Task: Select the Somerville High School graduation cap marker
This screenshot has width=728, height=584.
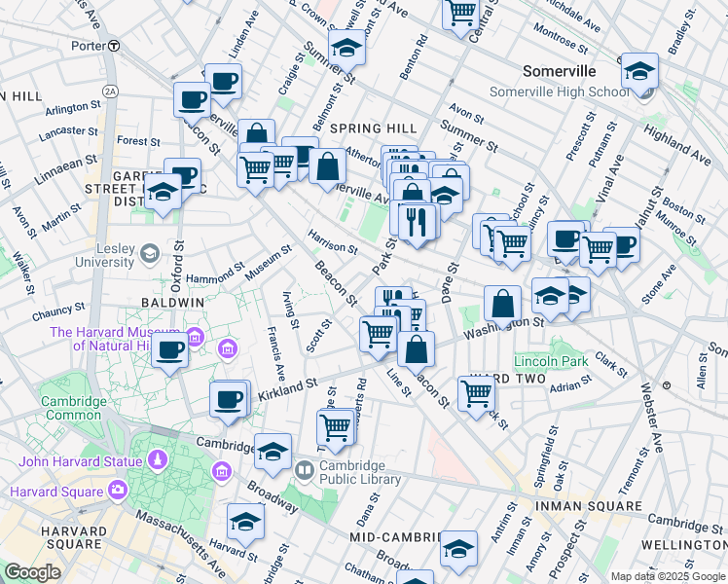Action: [x=639, y=73]
